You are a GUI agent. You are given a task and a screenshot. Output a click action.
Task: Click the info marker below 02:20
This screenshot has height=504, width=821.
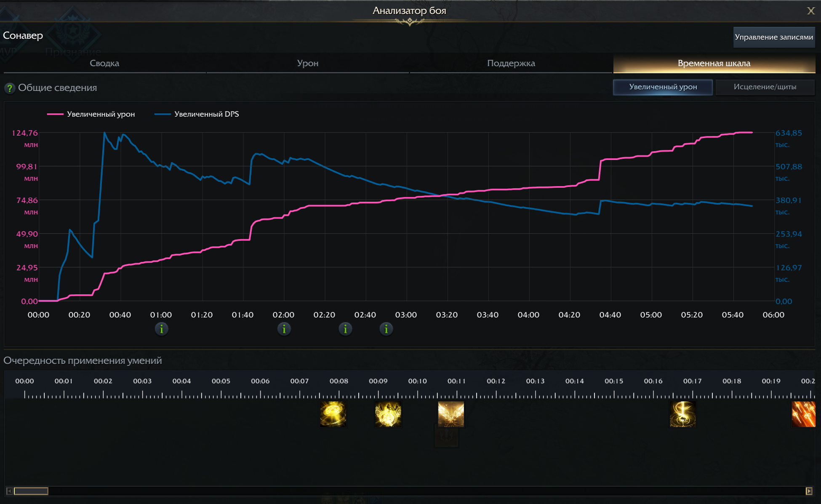345,329
